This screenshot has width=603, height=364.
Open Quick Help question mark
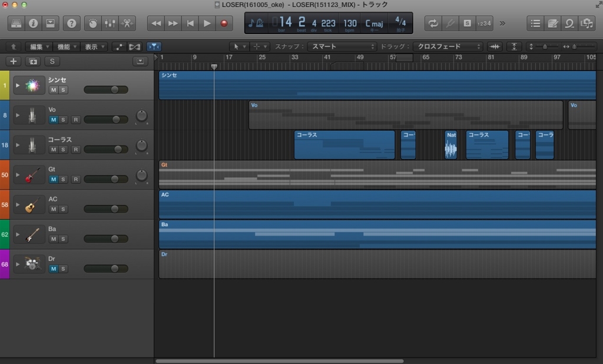(x=71, y=24)
